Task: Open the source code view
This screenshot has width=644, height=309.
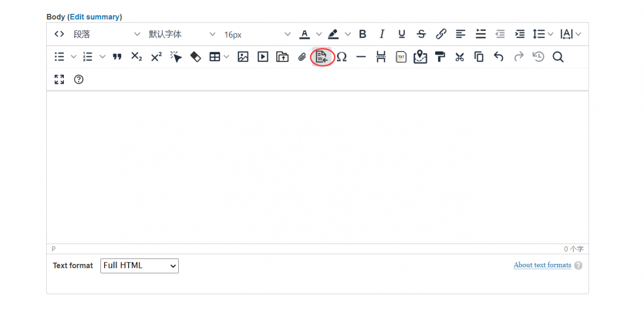Action: [59, 34]
